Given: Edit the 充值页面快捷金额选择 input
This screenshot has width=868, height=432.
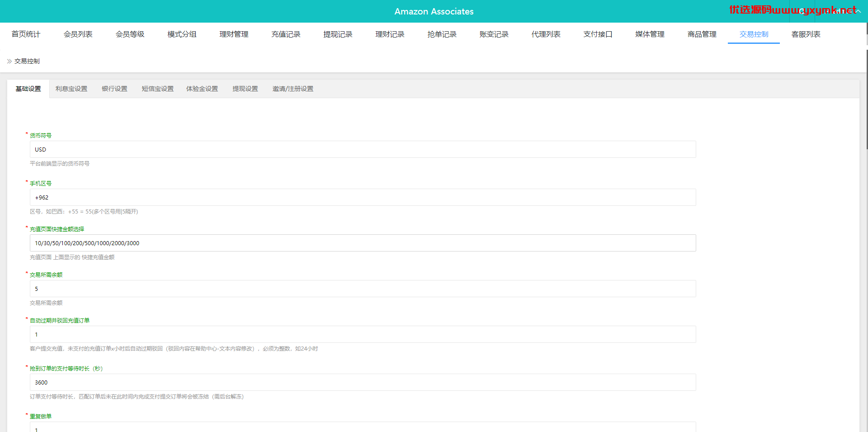Looking at the screenshot, I should click(x=363, y=243).
